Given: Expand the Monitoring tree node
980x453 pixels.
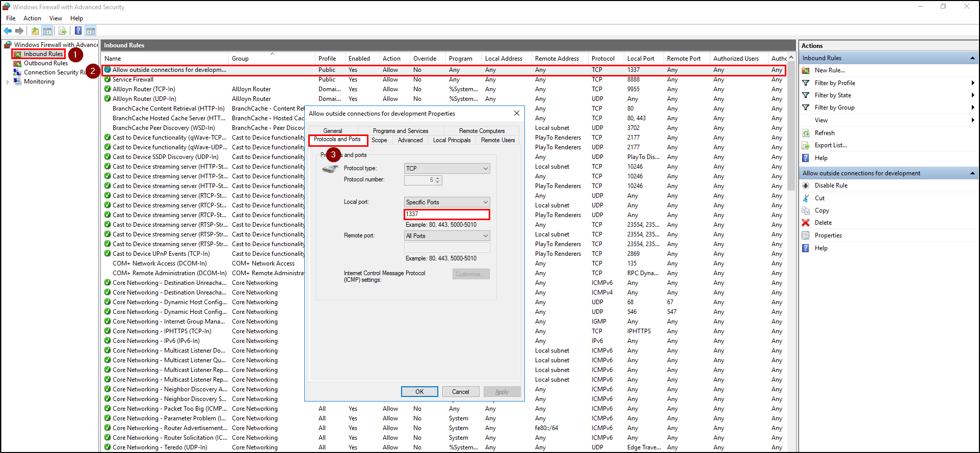Looking at the screenshot, I should pos(7,82).
